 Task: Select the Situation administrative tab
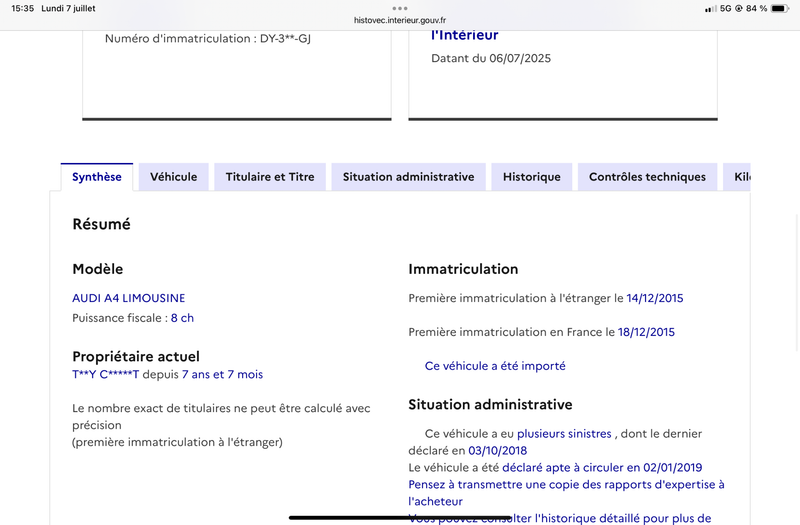408,177
